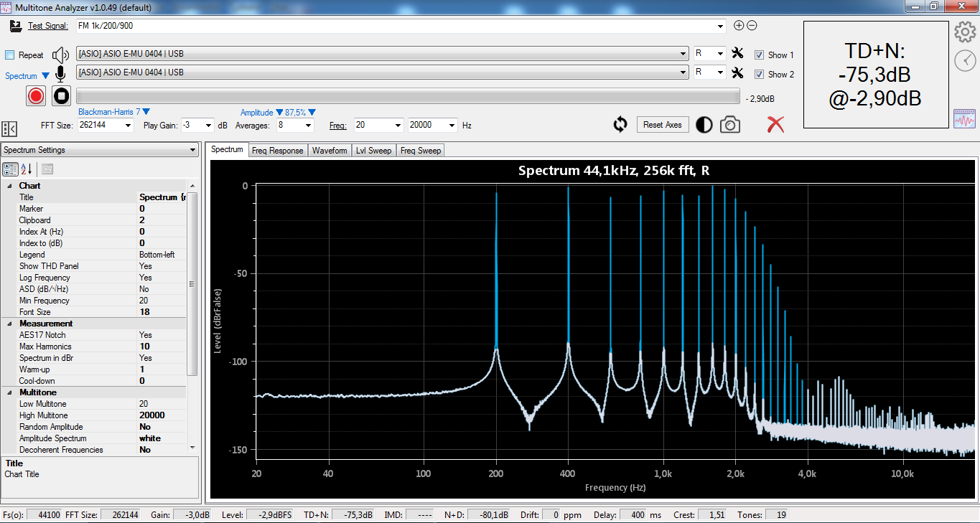The image size is (980, 523).
Task: Click the Reset Axes button
Action: (x=662, y=125)
